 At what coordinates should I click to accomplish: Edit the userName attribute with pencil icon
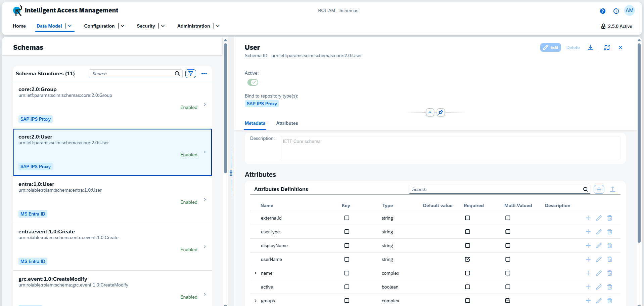(599, 259)
